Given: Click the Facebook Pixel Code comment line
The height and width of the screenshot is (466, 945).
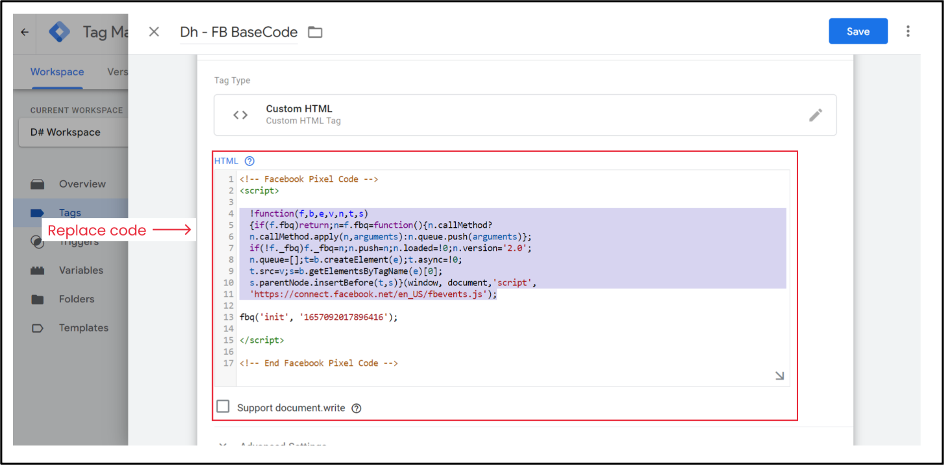Looking at the screenshot, I should click(309, 179).
